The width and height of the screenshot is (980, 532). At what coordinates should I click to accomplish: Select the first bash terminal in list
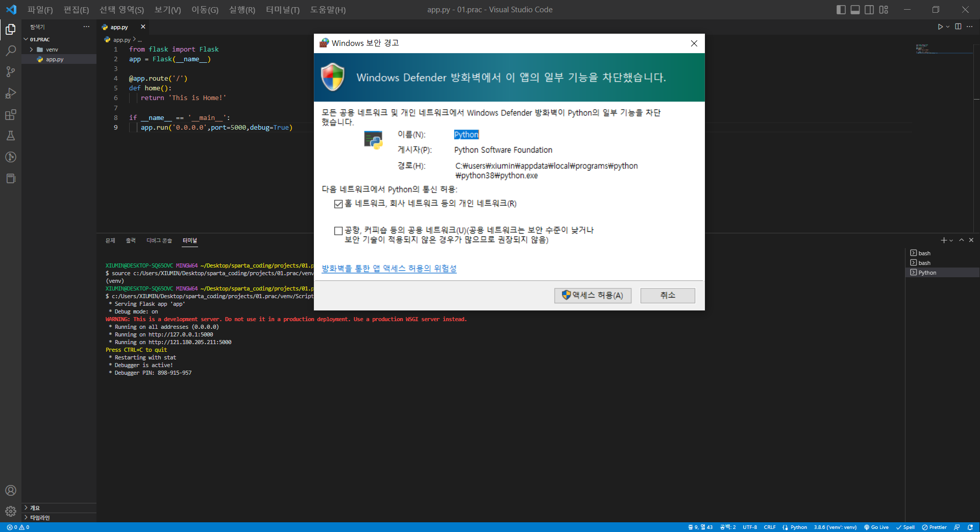tap(942, 253)
